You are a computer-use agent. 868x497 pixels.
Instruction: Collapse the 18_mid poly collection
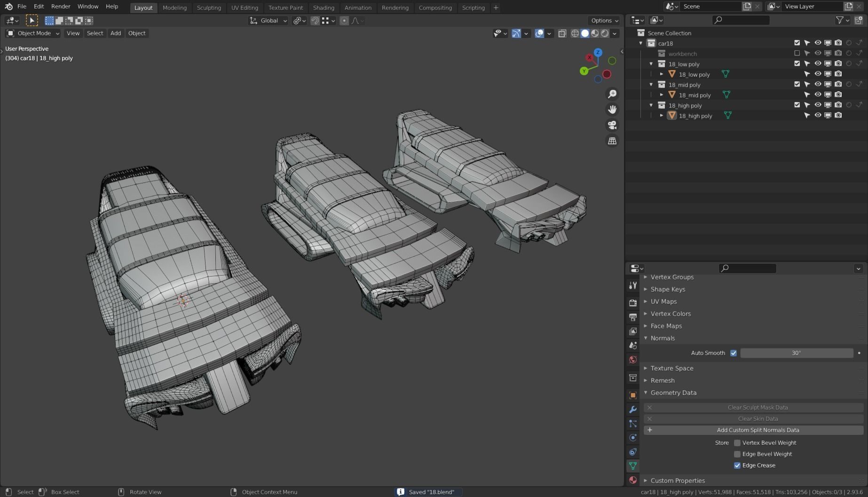pos(651,85)
